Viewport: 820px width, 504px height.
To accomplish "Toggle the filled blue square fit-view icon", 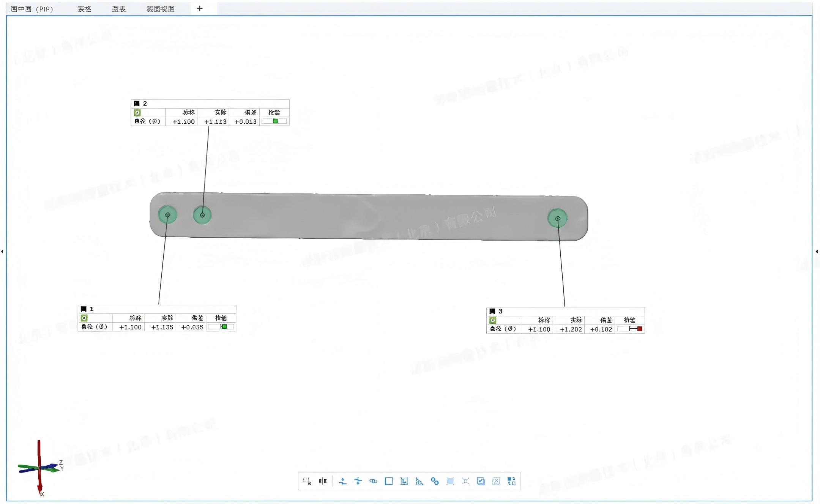I will pos(450,481).
